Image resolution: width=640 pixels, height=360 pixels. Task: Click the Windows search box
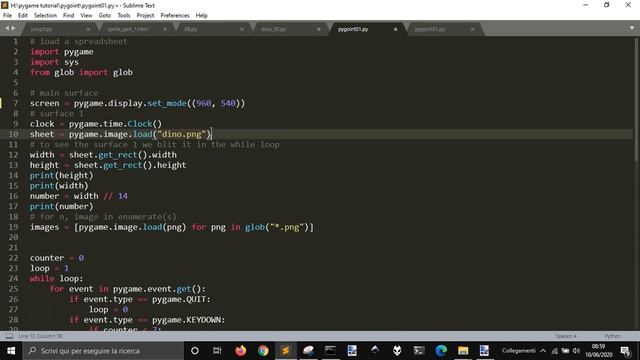pos(103,351)
